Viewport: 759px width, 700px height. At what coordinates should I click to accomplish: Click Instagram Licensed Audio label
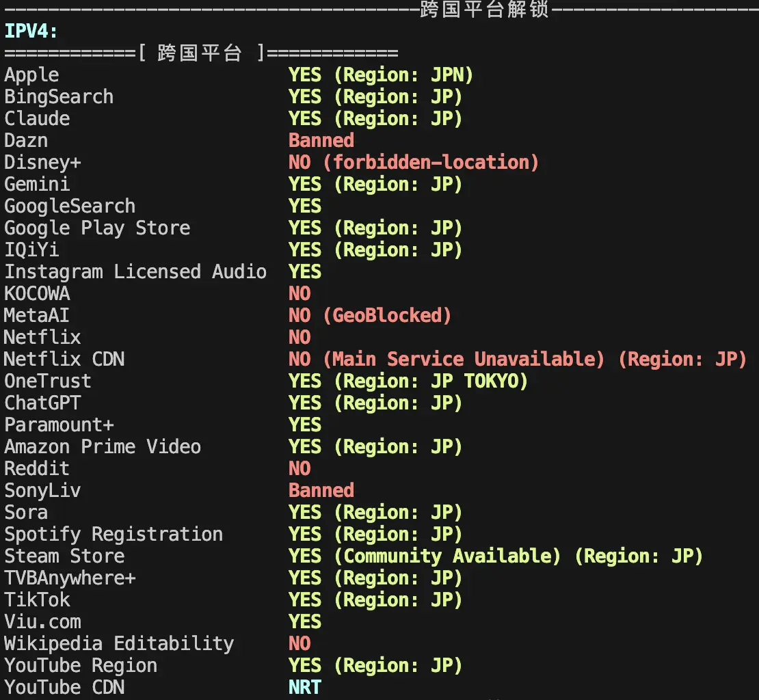[135, 272]
